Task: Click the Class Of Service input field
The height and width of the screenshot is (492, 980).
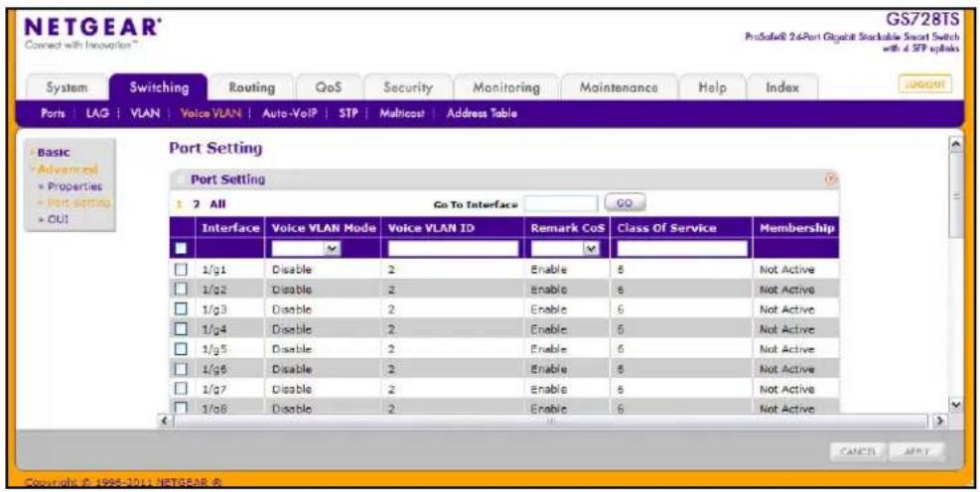Action: (x=682, y=249)
